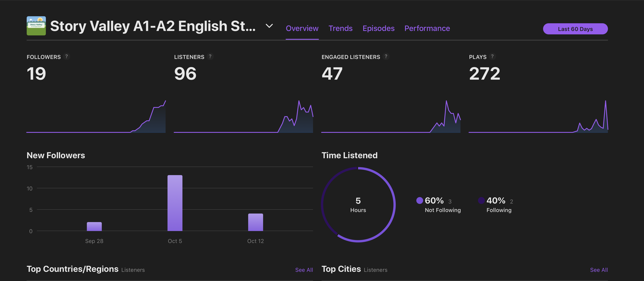The height and width of the screenshot is (281, 644).
Task: Switch to the Trends tab
Action: [340, 28]
